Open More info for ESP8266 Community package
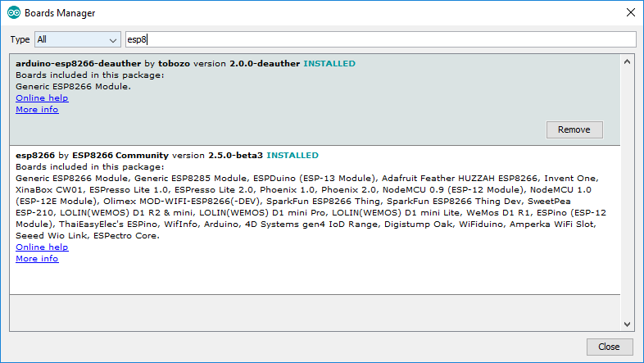 click(37, 259)
